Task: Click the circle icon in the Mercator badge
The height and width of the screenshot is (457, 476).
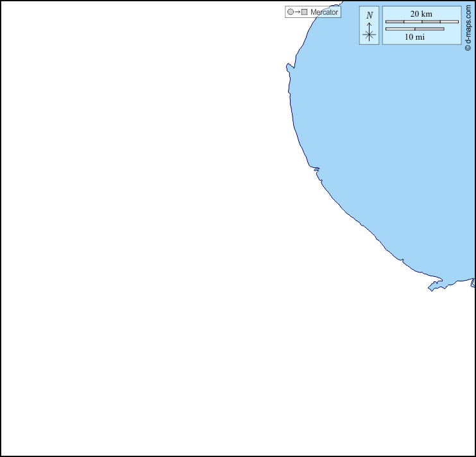Action: 291,12
